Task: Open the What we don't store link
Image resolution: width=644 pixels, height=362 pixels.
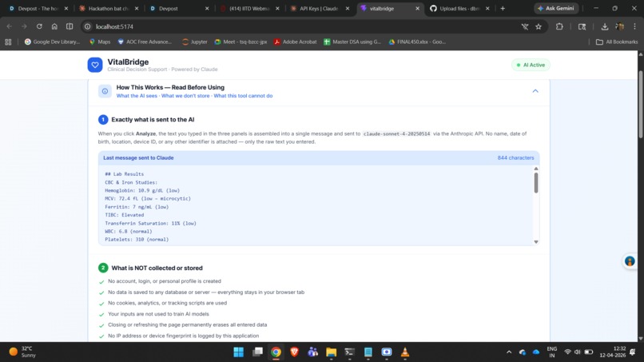Action: [x=185, y=96]
